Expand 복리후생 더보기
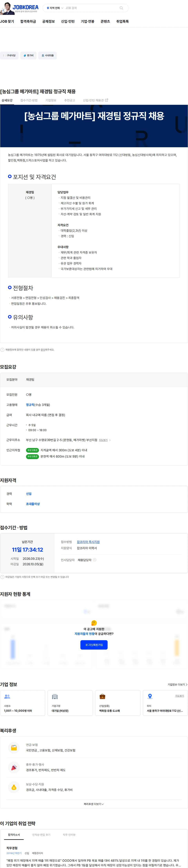 coord(94,804)
